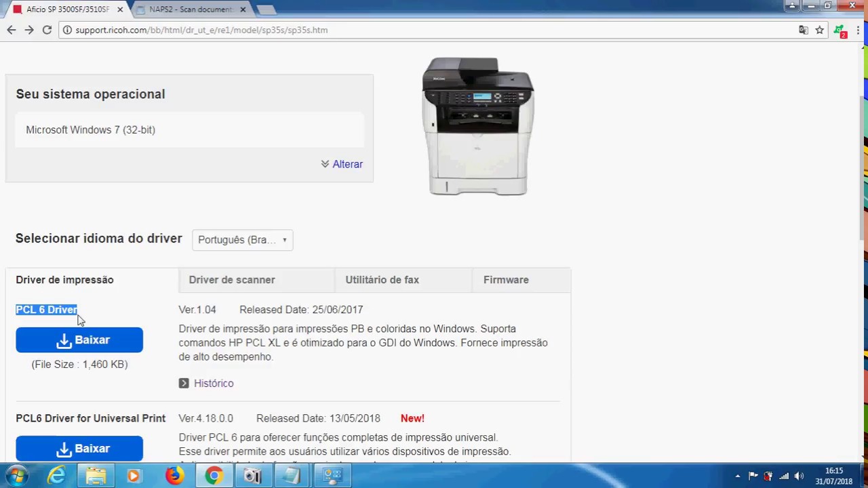Open a new browser tab

click(266, 9)
